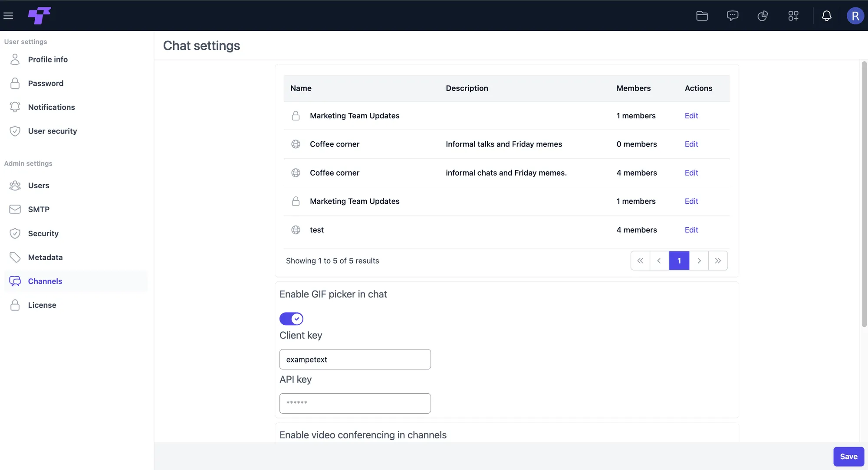Click the '4 members' cell of test

(637, 230)
